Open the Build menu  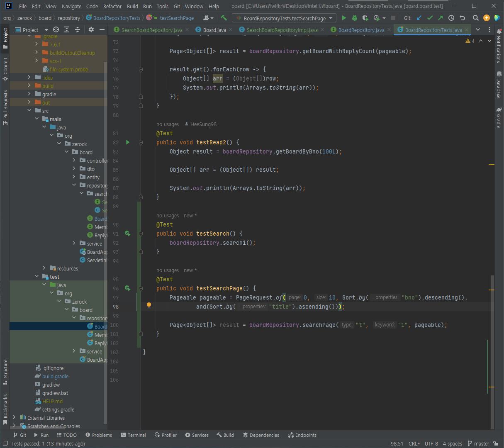tap(132, 6)
